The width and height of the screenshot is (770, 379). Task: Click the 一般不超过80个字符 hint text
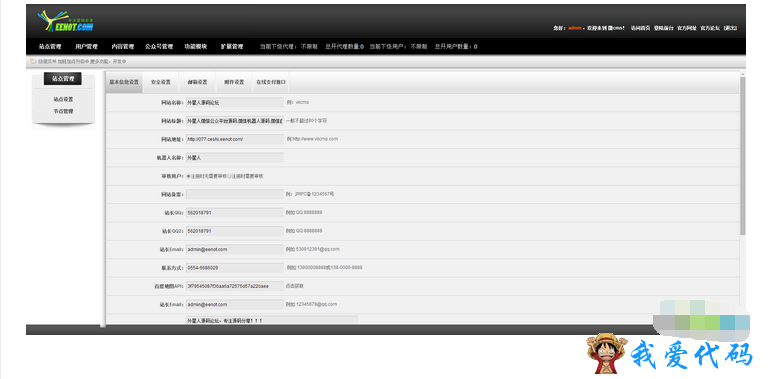(306, 121)
